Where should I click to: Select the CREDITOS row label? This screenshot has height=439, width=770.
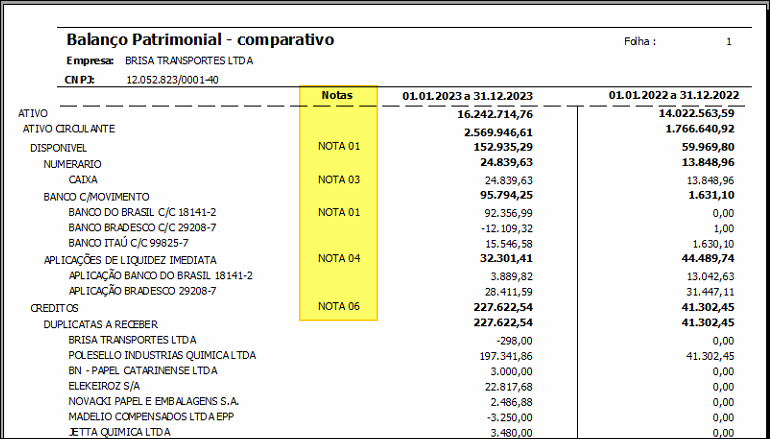click(x=54, y=308)
